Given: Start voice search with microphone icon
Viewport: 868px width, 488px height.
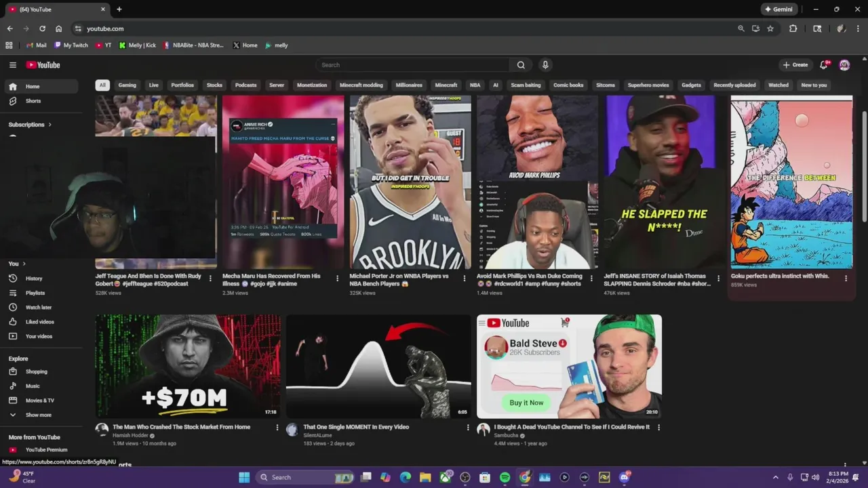Looking at the screenshot, I should 545,65.
